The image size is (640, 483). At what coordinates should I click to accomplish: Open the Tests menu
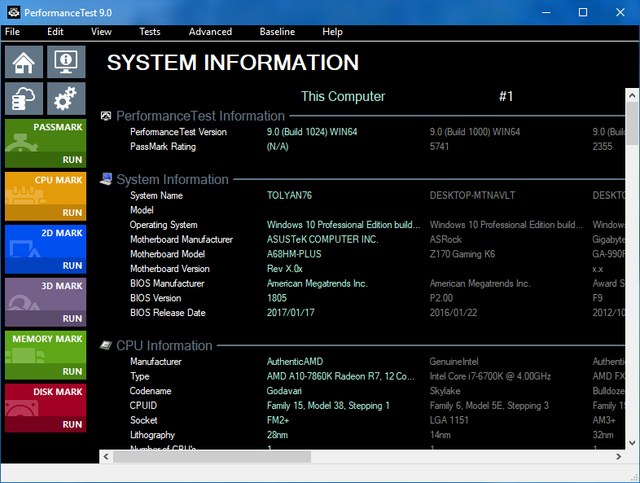149,32
